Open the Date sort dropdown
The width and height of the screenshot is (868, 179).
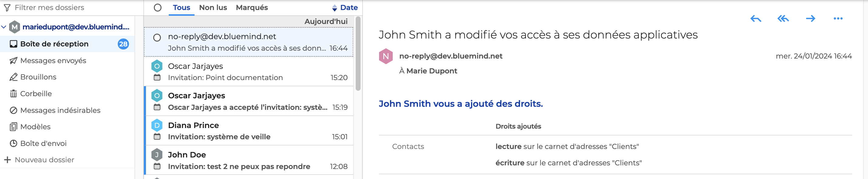point(345,8)
